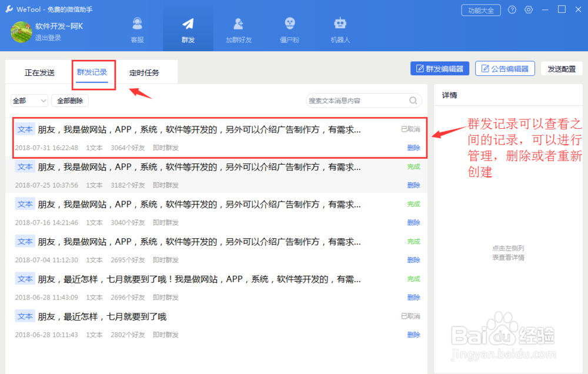Click the search magnifier icon

[x=413, y=101]
